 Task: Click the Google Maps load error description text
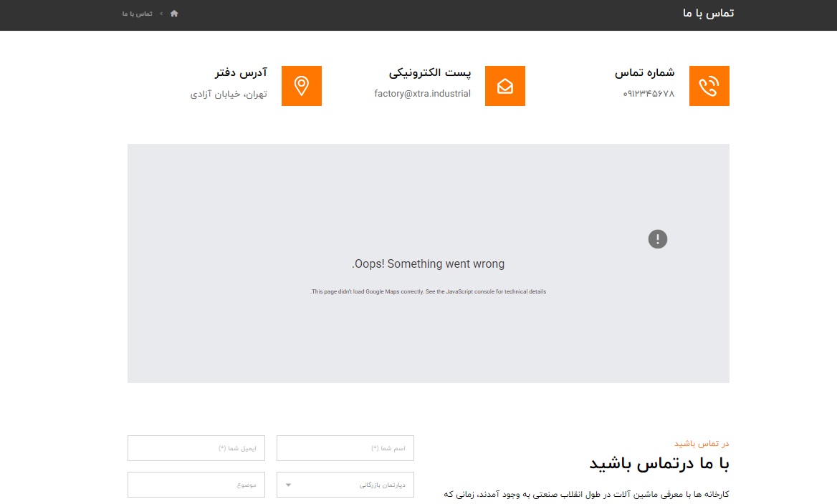pos(428,292)
